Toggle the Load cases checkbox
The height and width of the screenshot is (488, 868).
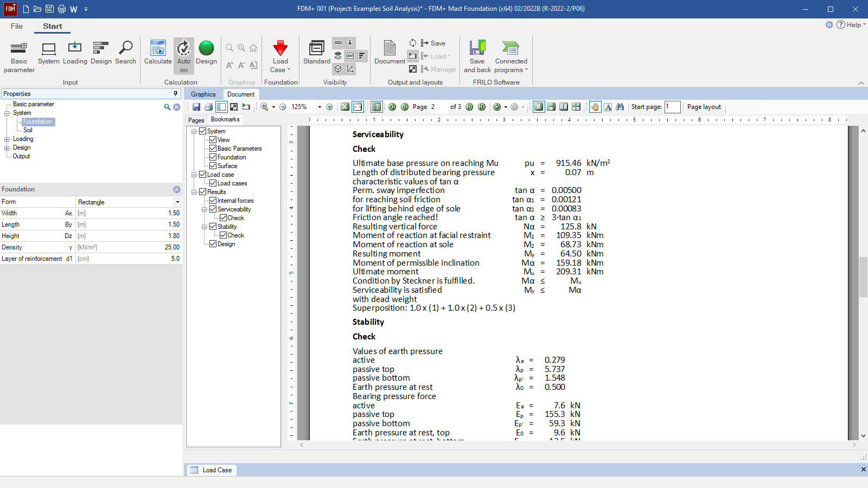click(213, 183)
